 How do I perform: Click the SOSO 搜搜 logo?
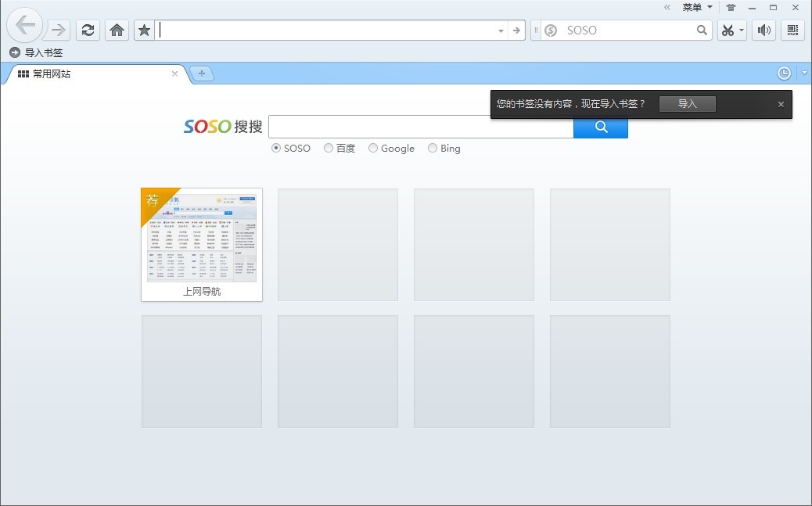point(223,127)
